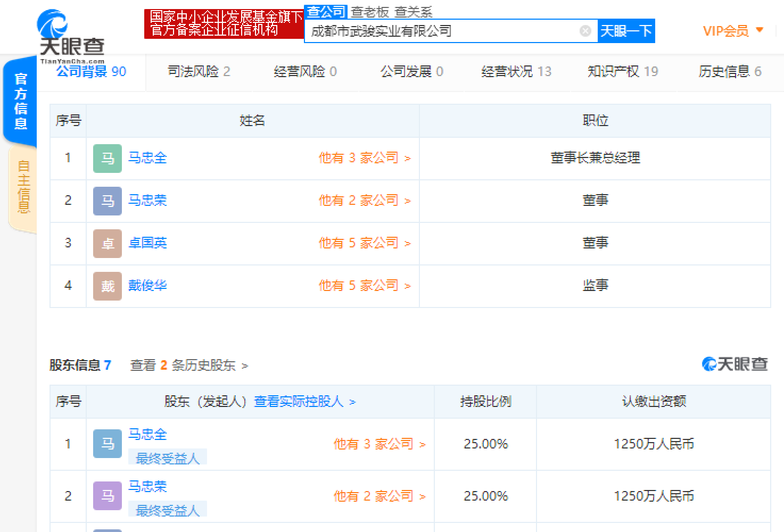
Task: Click the 姓名 column header
Action: (252, 121)
